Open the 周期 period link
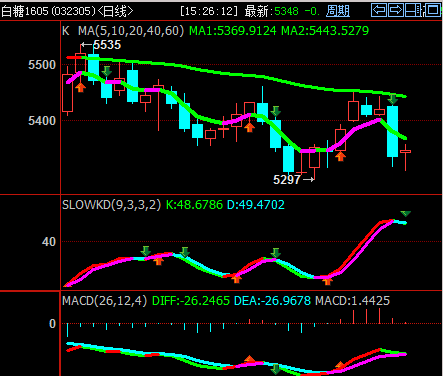 (338, 11)
